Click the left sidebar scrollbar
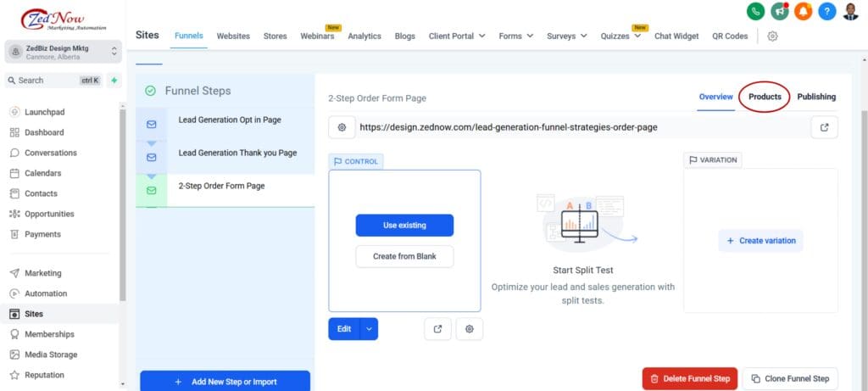This screenshot has height=391, width=868. [122, 205]
